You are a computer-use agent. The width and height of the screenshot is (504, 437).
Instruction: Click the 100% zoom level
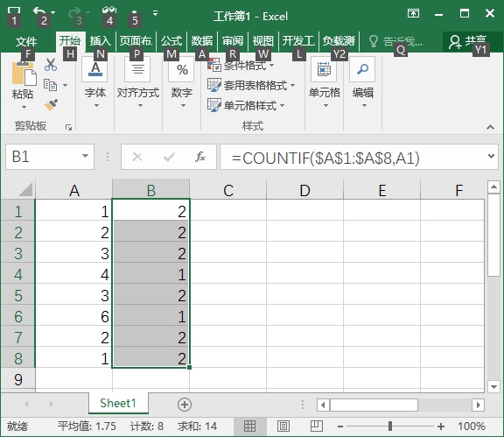[472, 426]
